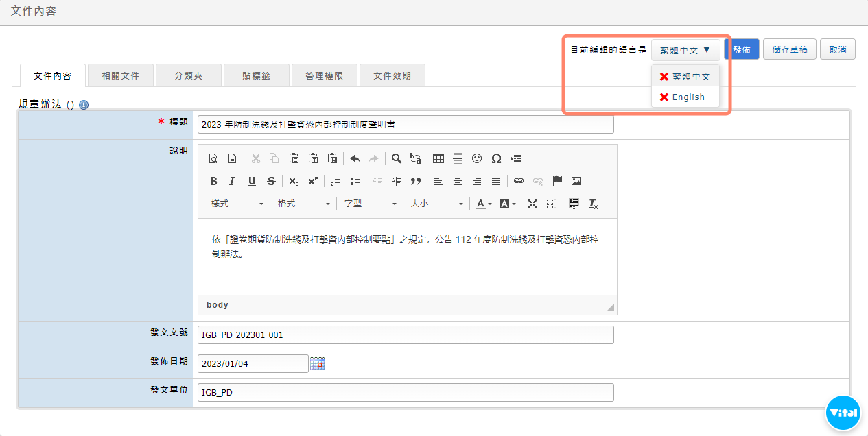This screenshot has width=868, height=436.
Task: Select English from the language list
Action: click(x=688, y=97)
